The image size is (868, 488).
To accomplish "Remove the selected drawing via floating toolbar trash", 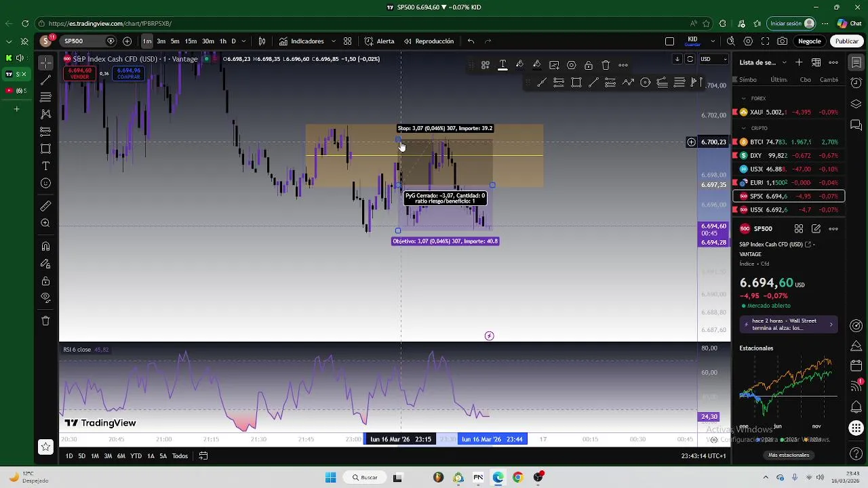I will point(606,65).
